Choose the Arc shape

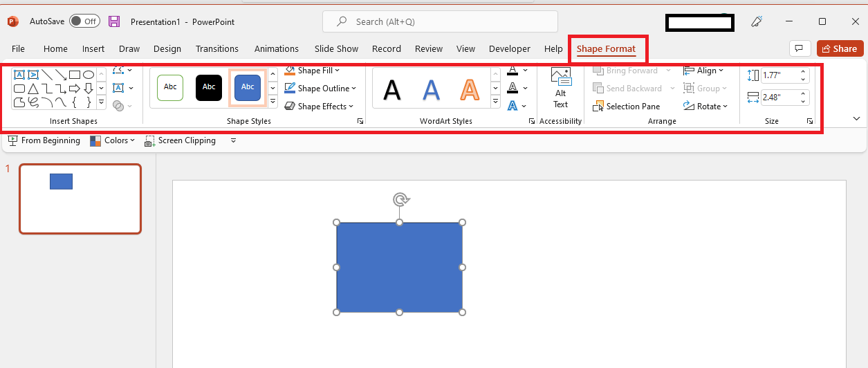[x=47, y=102]
